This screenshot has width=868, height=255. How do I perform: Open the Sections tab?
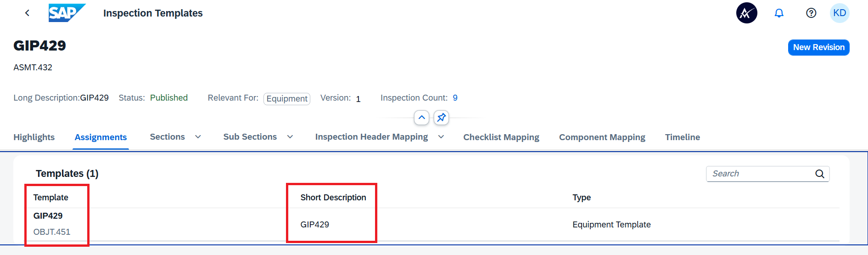coord(167,136)
